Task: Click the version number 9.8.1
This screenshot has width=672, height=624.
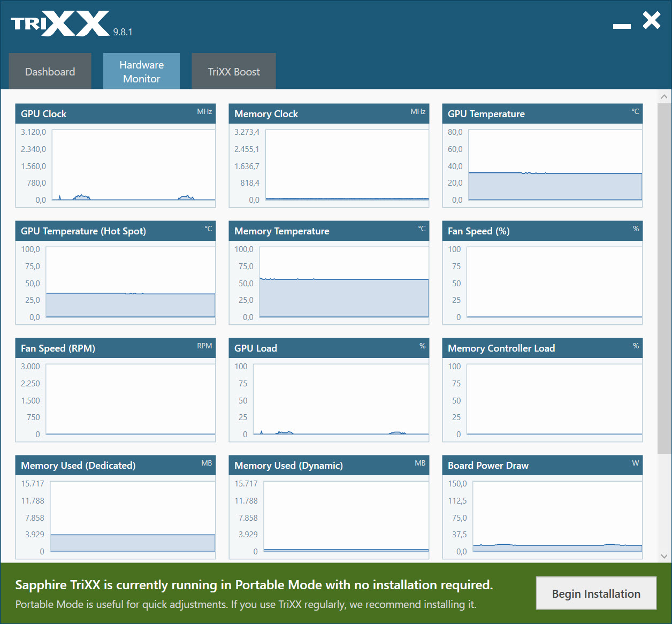Action: tap(123, 32)
